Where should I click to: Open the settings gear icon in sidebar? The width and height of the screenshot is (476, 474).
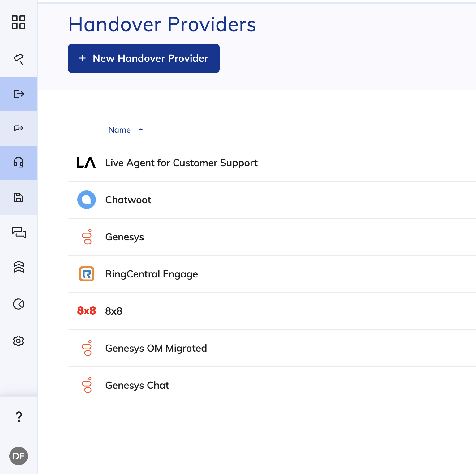(19, 341)
